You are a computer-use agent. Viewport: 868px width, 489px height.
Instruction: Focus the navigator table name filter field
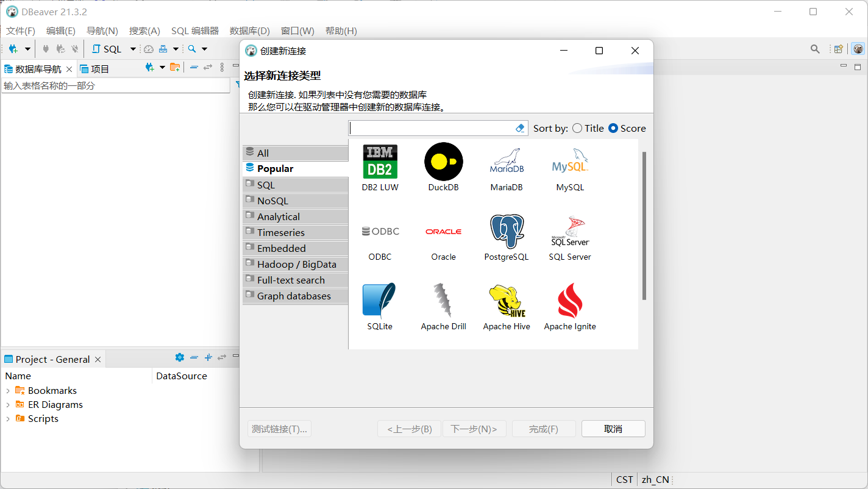coord(116,86)
